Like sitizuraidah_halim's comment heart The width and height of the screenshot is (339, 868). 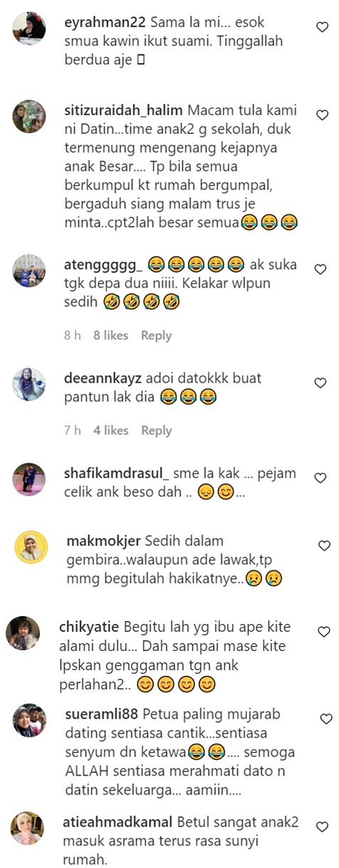[321, 115]
